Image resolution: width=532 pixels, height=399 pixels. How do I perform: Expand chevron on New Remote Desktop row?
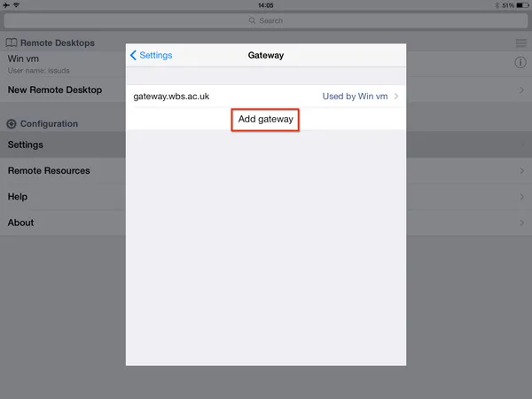(x=522, y=90)
